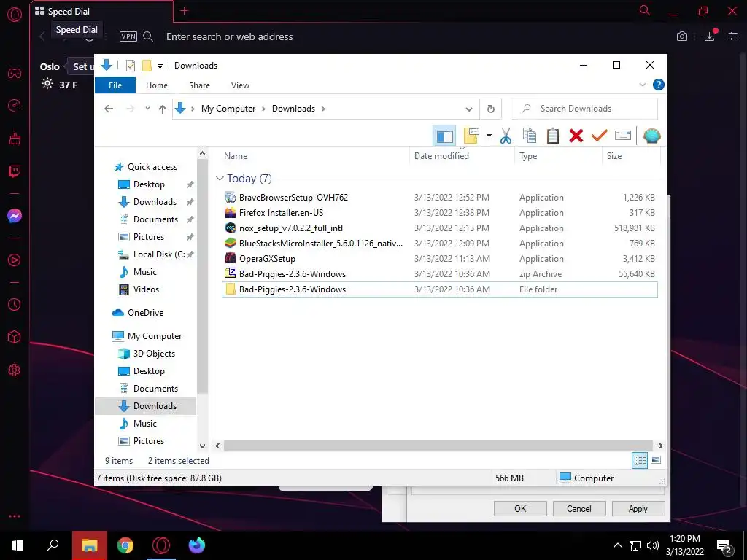
Task: Open dropdown arrow beside folder options icon
Action: (x=489, y=136)
